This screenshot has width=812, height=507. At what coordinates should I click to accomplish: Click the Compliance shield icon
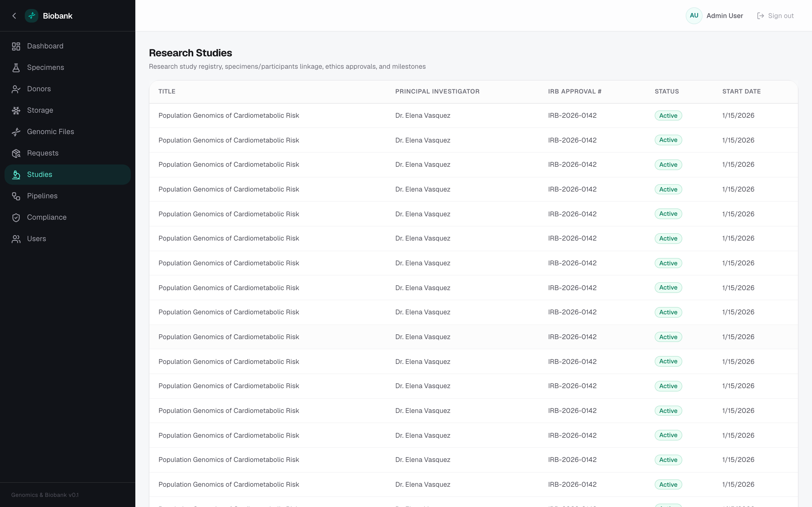click(16, 218)
